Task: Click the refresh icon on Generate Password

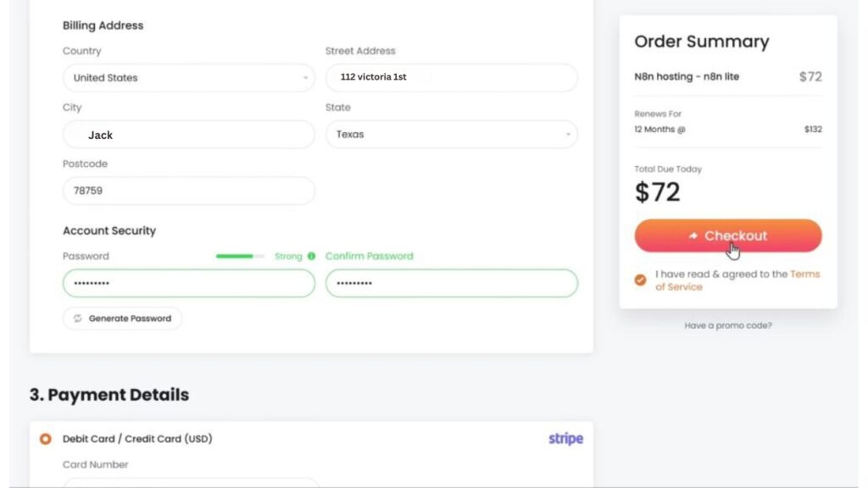Action: [x=78, y=319]
